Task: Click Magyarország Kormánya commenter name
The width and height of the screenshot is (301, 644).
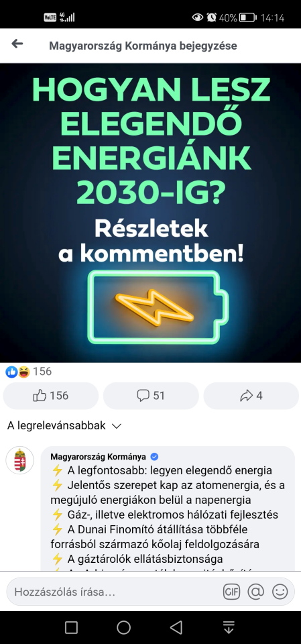Action: (x=98, y=457)
